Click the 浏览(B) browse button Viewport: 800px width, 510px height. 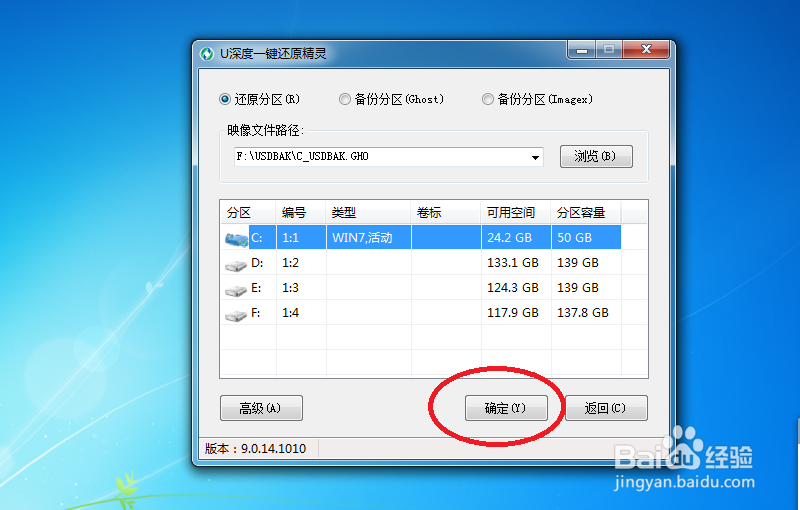coord(596,156)
